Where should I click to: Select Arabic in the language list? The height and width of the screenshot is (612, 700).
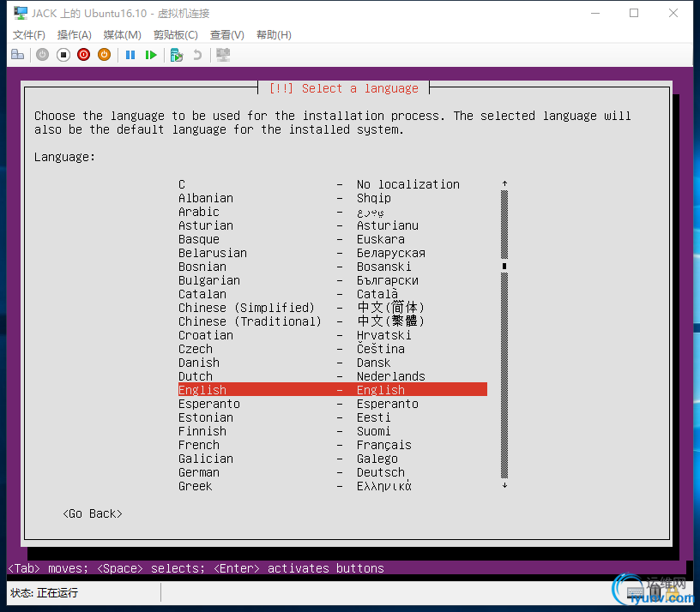(333, 212)
